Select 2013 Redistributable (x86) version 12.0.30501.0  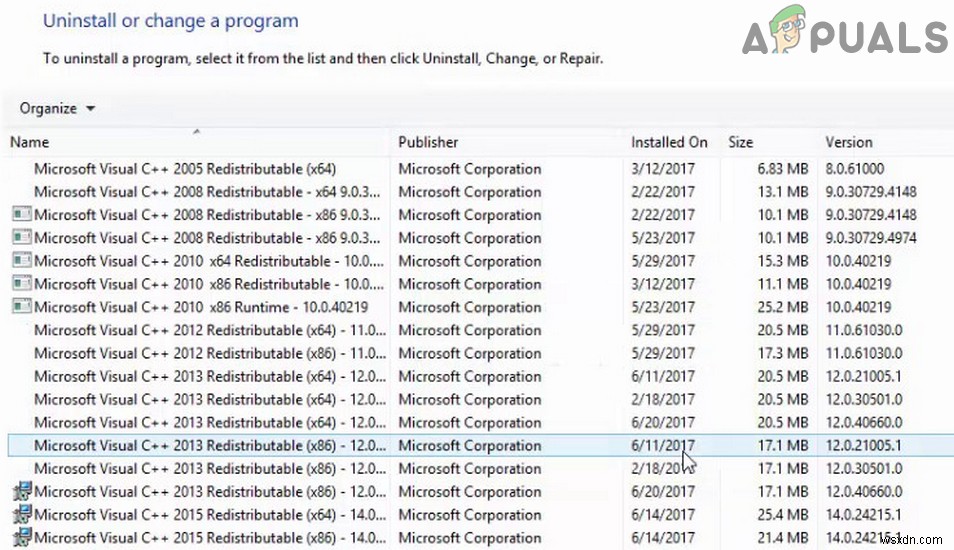click(x=206, y=468)
